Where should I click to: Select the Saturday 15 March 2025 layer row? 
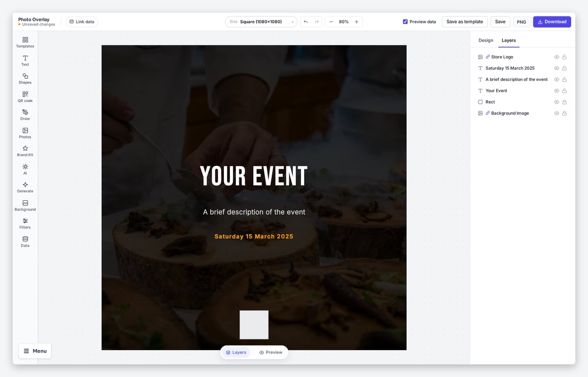[522, 68]
